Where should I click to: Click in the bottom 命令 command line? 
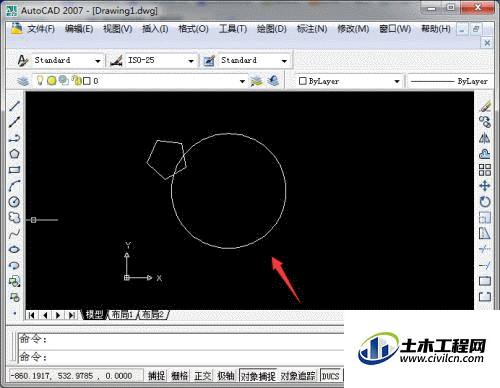(181, 357)
